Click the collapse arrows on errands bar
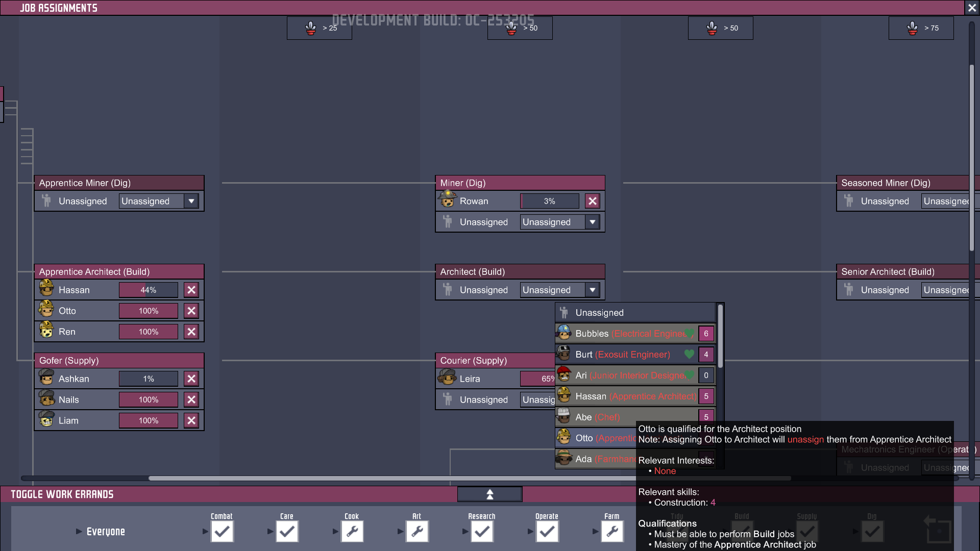 pos(489,494)
